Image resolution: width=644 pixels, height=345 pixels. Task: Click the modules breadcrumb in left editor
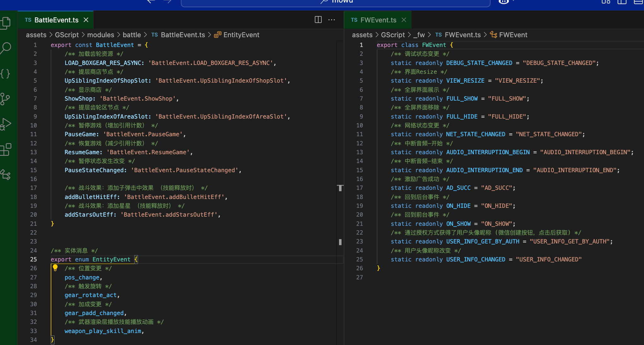(101, 35)
